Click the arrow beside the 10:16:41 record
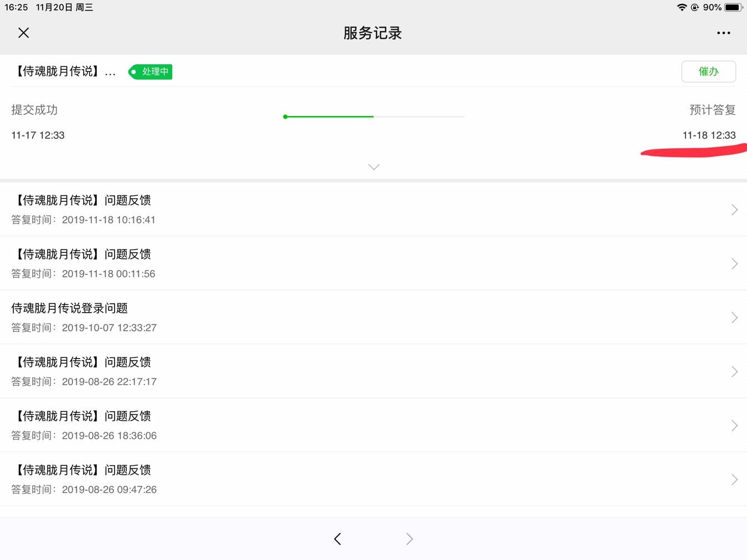 pyautogui.click(x=734, y=210)
